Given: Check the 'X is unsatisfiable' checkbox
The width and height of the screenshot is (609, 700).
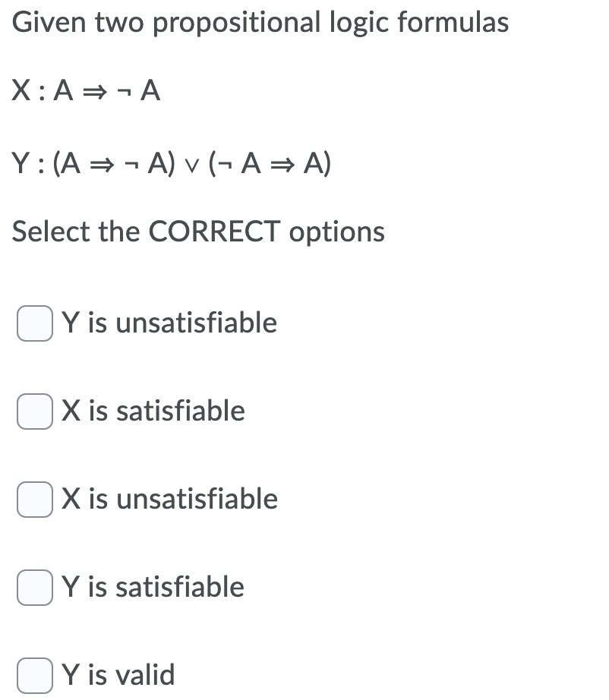Looking at the screenshot, I should coord(33,499).
